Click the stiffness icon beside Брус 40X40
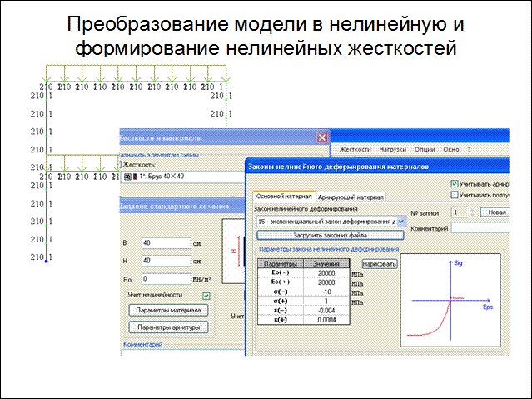532x399 pixels. pos(127,177)
